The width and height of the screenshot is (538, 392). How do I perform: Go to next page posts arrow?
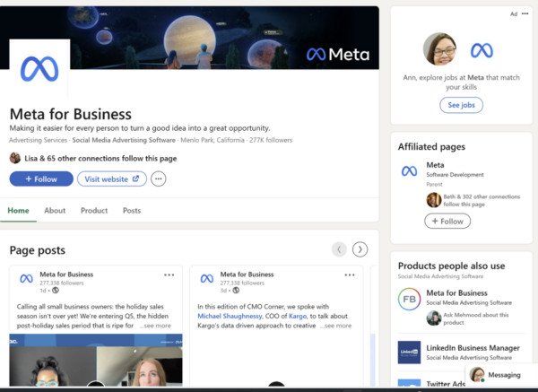[360, 249]
